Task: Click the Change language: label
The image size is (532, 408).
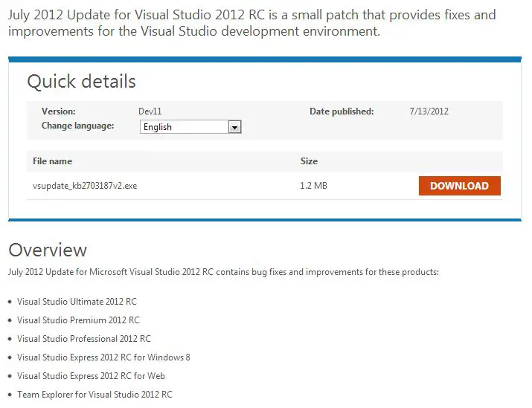Action: point(77,126)
